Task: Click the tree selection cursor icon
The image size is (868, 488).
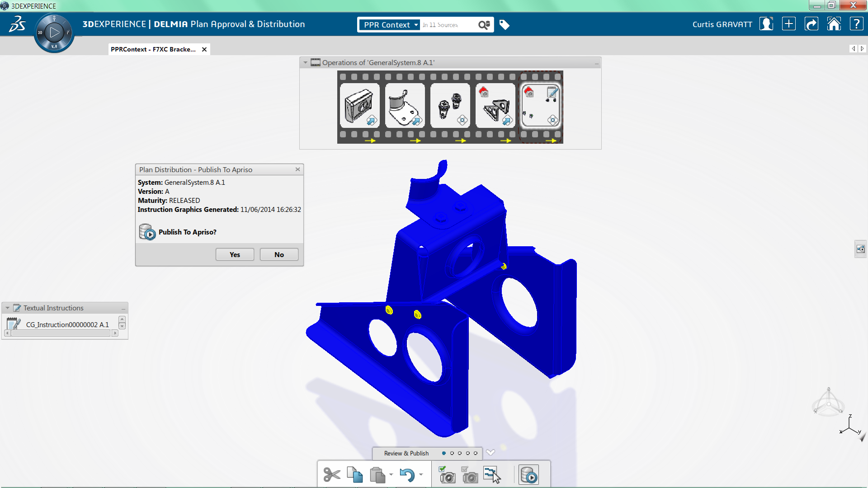Action: pos(492,475)
